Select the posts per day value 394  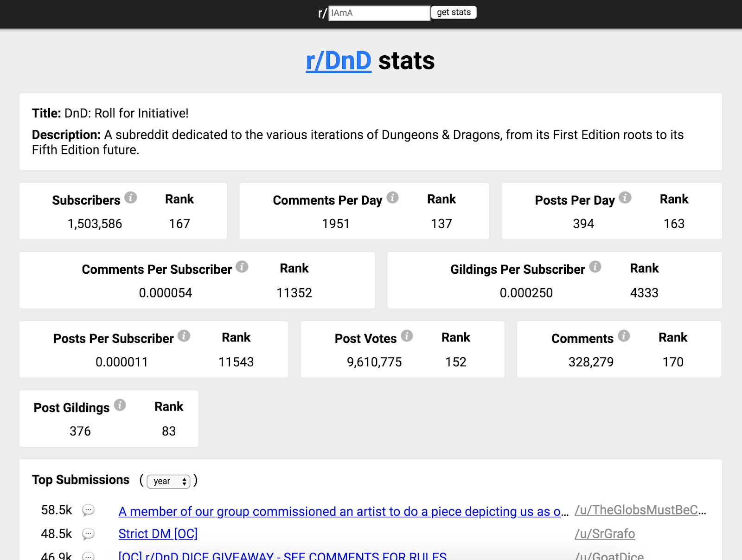[x=583, y=224]
